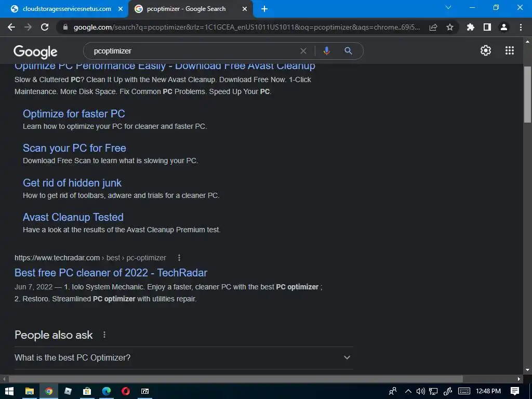Click the browser forward arrow
532x399 pixels.
[28, 27]
